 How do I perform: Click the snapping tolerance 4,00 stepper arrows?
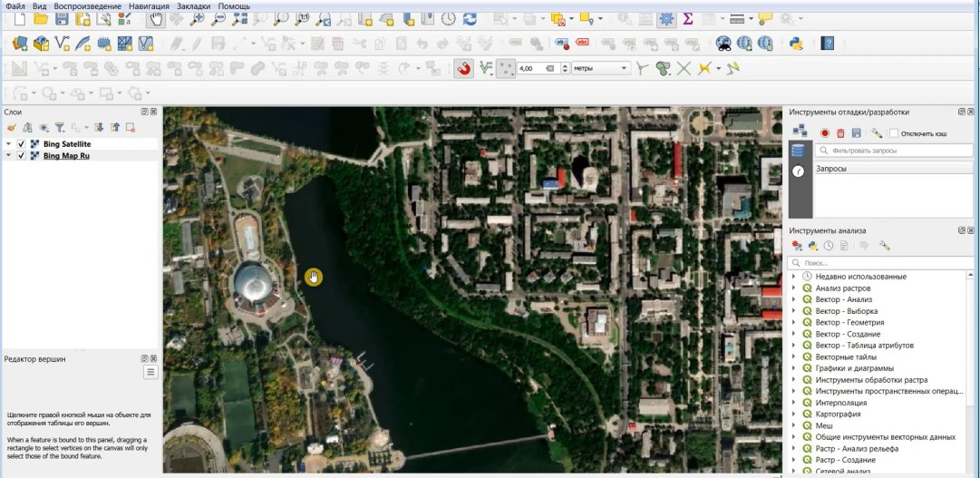[564, 68]
